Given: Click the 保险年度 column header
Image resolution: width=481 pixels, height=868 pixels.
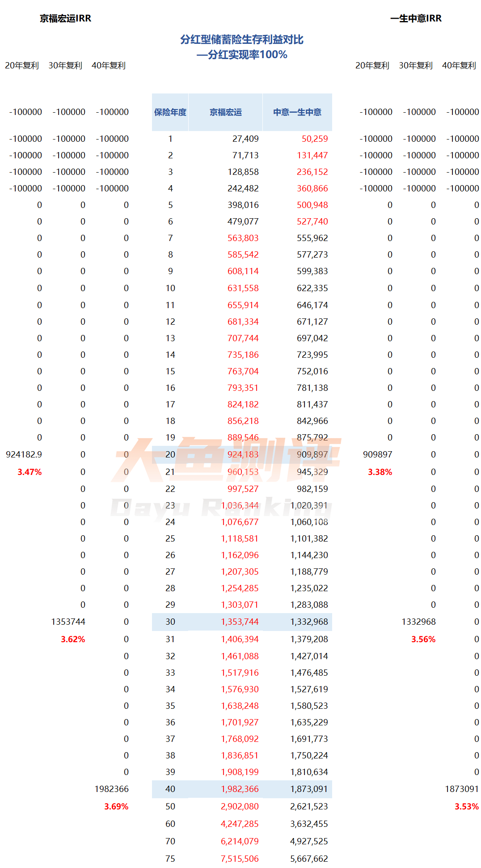Looking at the screenshot, I should 170,112.
